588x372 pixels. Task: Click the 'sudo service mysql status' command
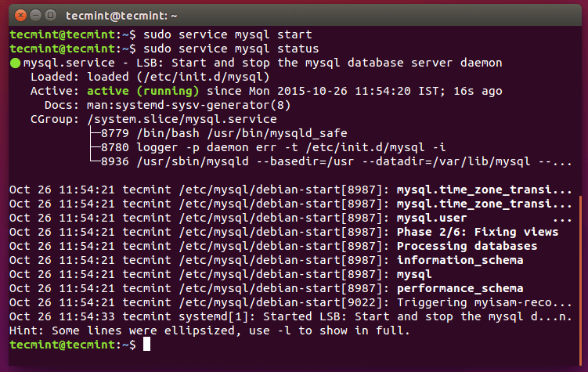[x=231, y=49]
